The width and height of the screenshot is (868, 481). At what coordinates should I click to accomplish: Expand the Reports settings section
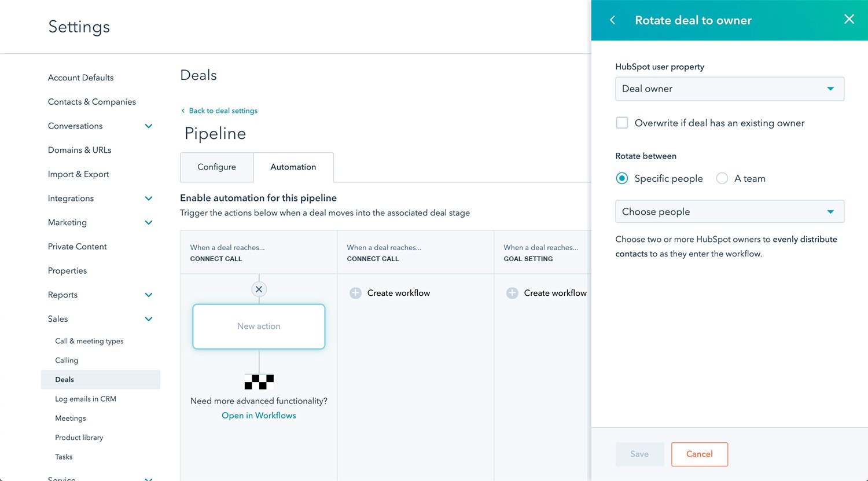[x=149, y=295]
